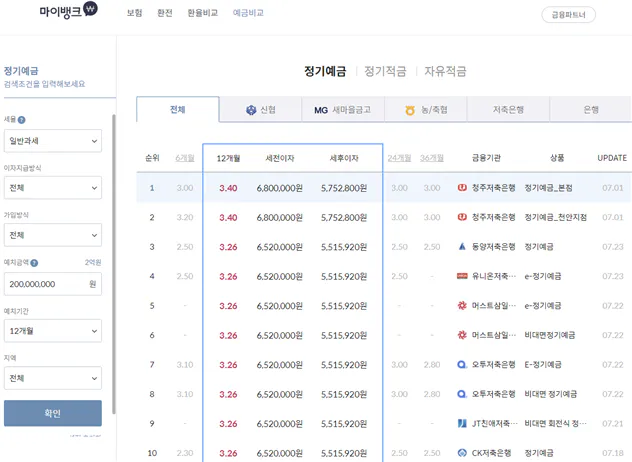Open the 보험 menu
This screenshot has width=632, height=462.
(x=135, y=13)
